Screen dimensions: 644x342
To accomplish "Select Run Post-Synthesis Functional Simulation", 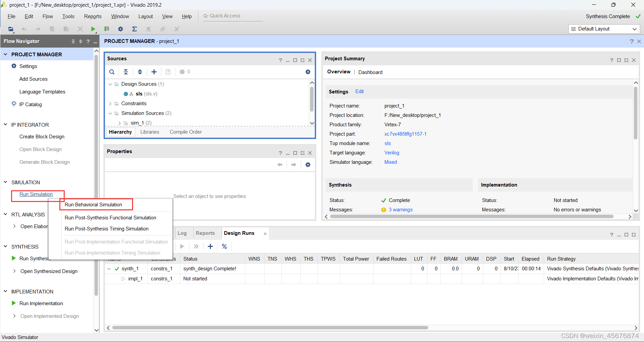I will (110, 217).
